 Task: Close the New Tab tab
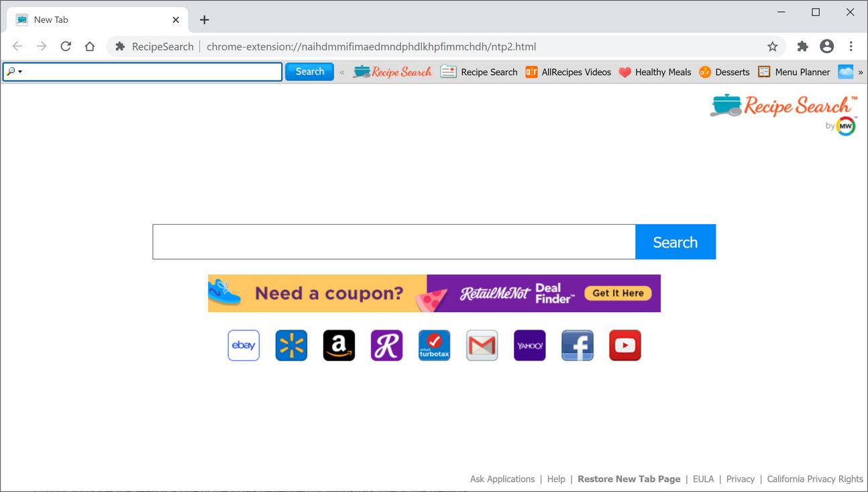[x=176, y=19]
